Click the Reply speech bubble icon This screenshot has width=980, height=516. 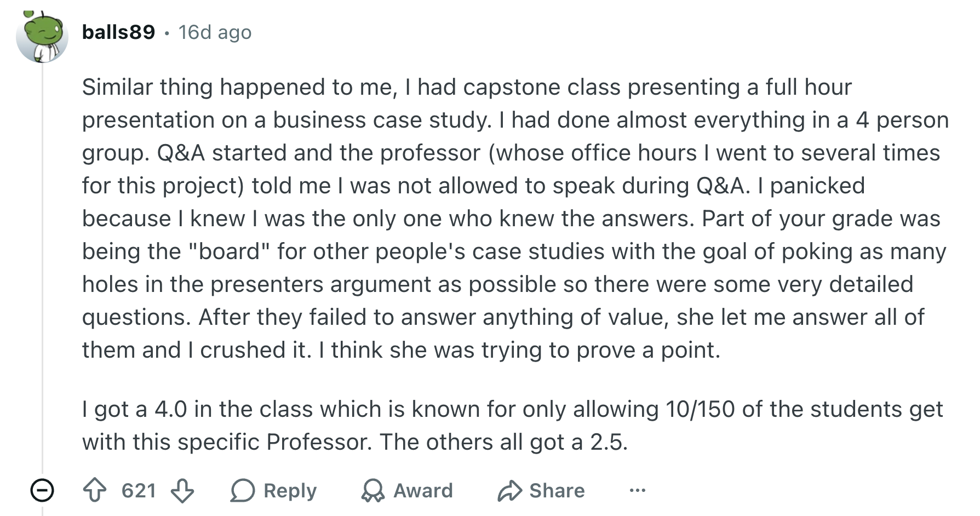(x=242, y=490)
